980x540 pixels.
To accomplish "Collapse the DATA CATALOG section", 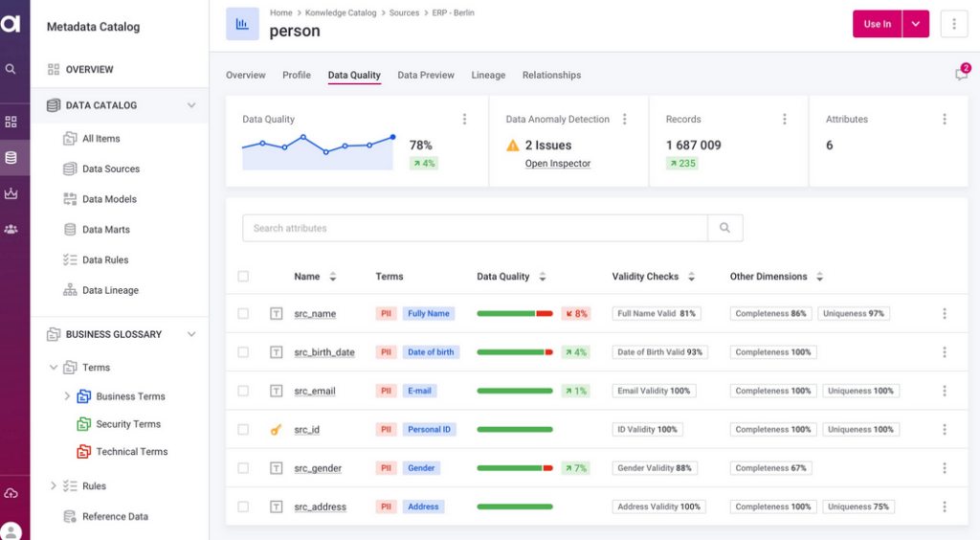I will (191, 105).
